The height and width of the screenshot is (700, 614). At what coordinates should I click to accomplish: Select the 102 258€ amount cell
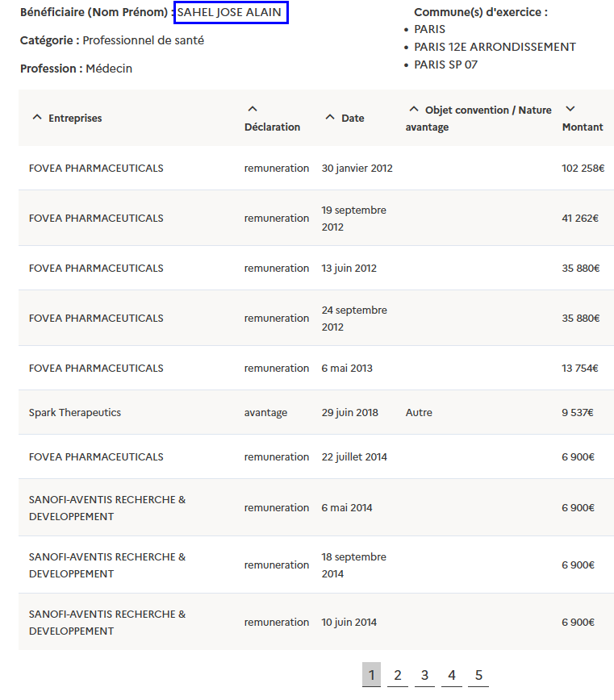[583, 169]
